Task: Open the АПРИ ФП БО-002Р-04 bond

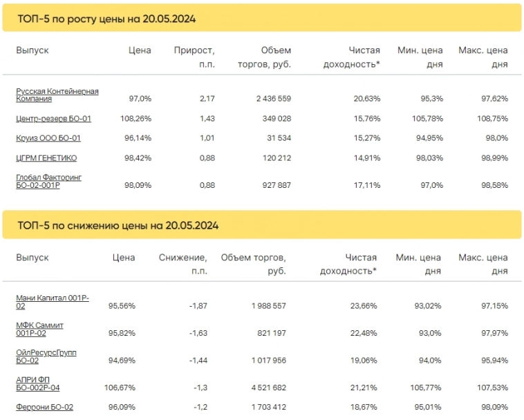Action: pos(42,383)
